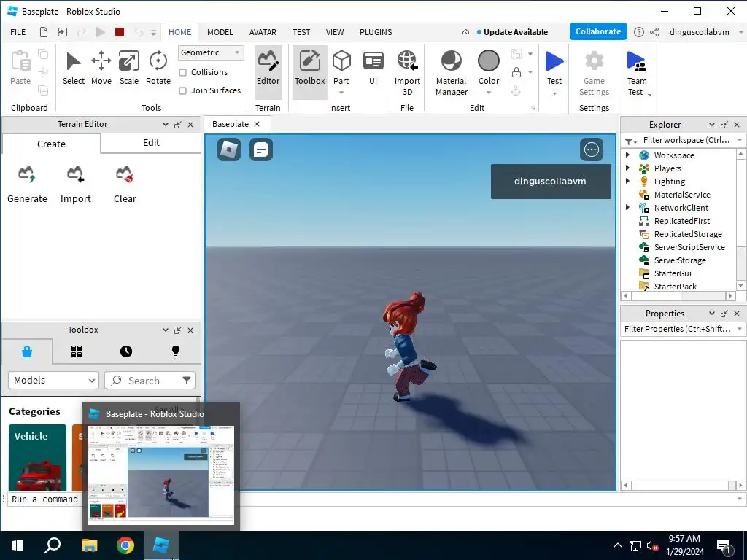This screenshot has width=747, height=560.
Task: Click Clear in Terrain Editor
Action: 125,184
